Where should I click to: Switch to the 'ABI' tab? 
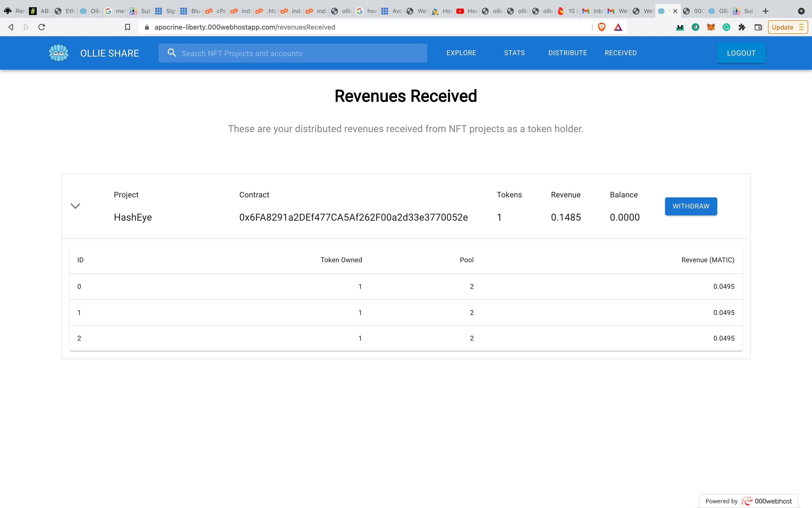coord(40,11)
